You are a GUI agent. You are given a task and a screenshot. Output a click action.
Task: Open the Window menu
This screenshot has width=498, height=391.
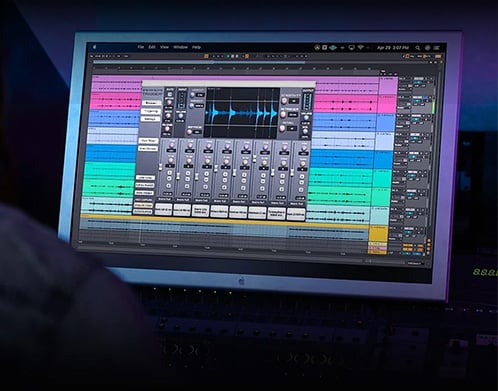[180, 47]
